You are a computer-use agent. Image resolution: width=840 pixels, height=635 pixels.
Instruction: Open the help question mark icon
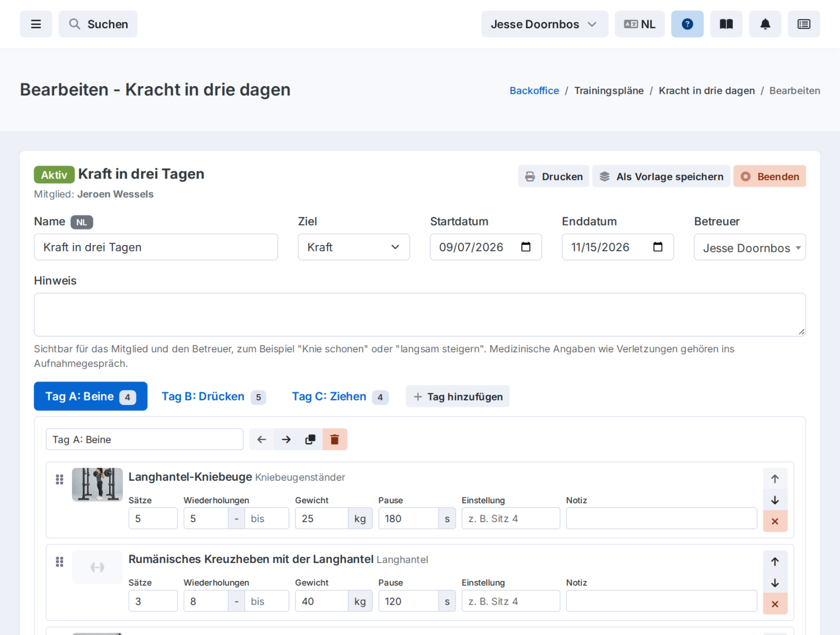pos(687,24)
